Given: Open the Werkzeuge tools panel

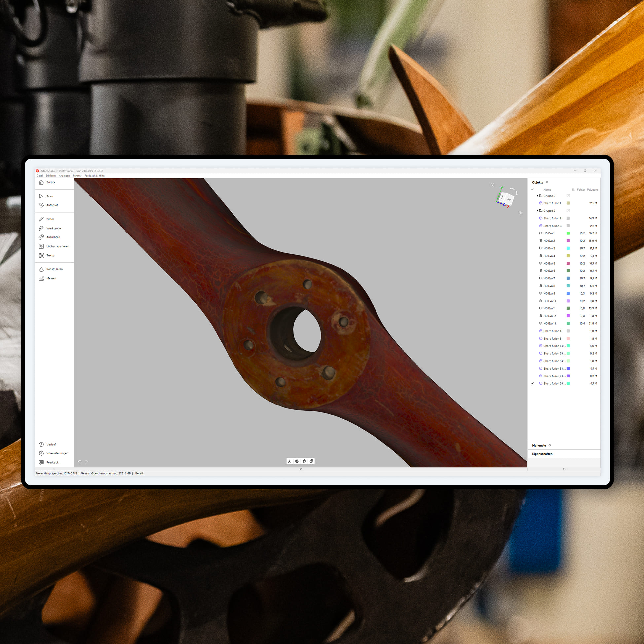Looking at the screenshot, I should [50, 228].
